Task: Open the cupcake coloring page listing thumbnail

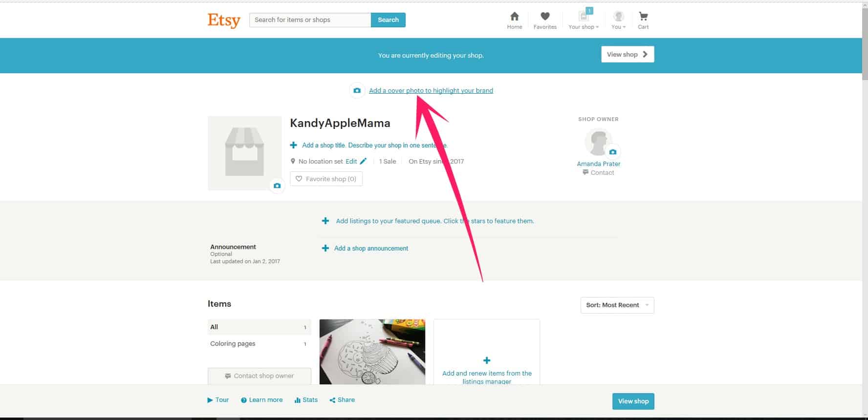Action: (372, 352)
